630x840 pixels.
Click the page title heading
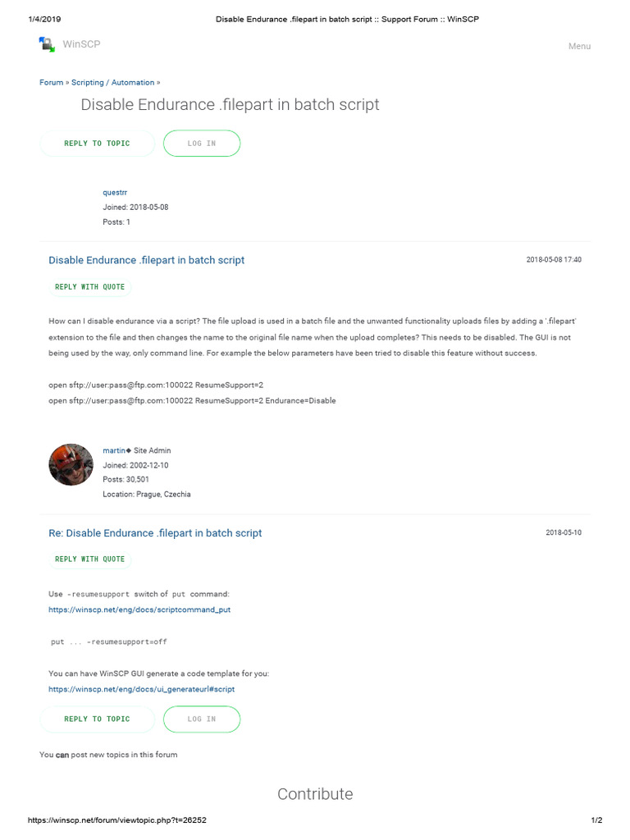coord(230,105)
